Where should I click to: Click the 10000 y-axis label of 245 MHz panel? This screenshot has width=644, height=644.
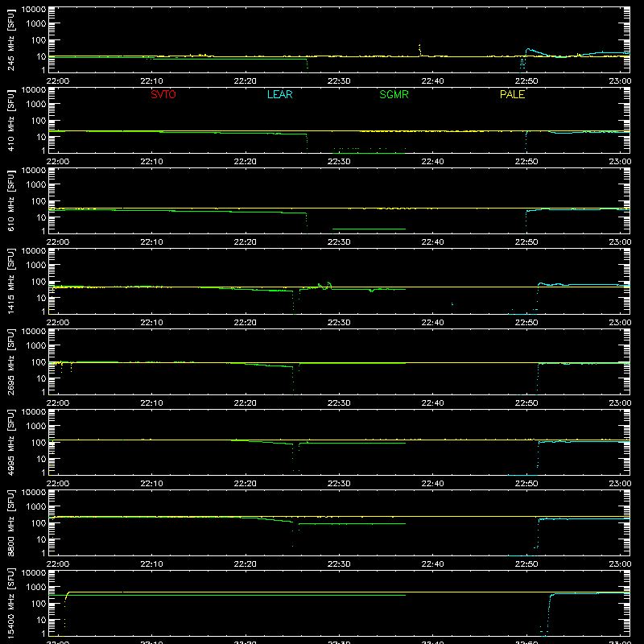[34, 10]
